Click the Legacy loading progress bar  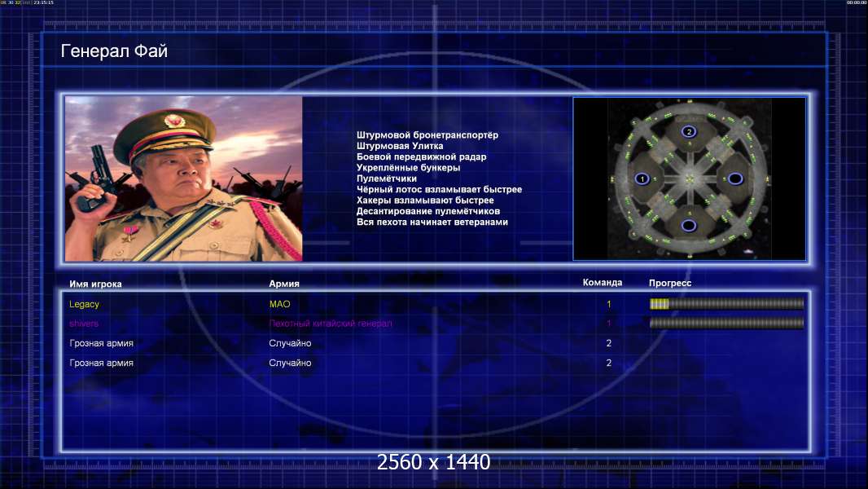(x=726, y=303)
